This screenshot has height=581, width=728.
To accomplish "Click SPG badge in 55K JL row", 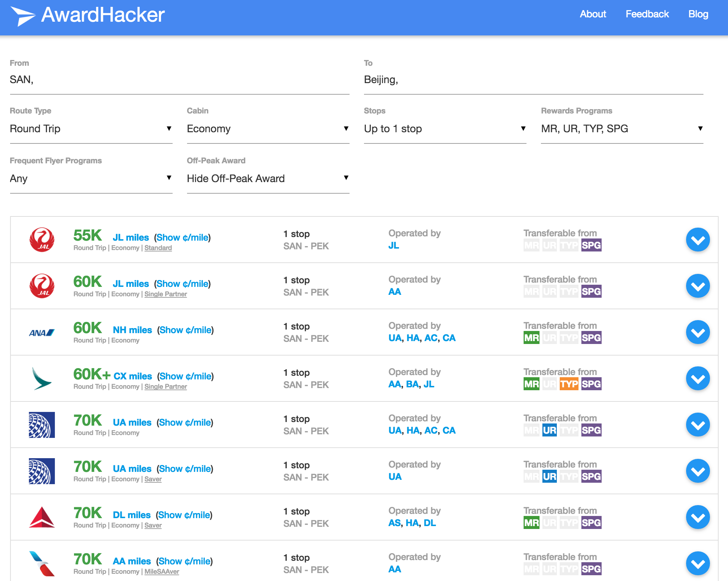I will coord(591,245).
